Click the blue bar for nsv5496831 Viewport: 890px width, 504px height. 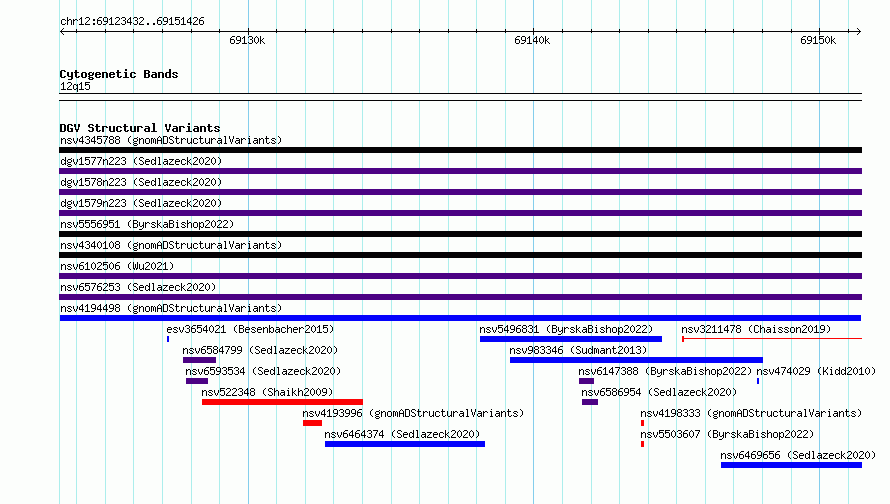pyautogui.click(x=570, y=339)
